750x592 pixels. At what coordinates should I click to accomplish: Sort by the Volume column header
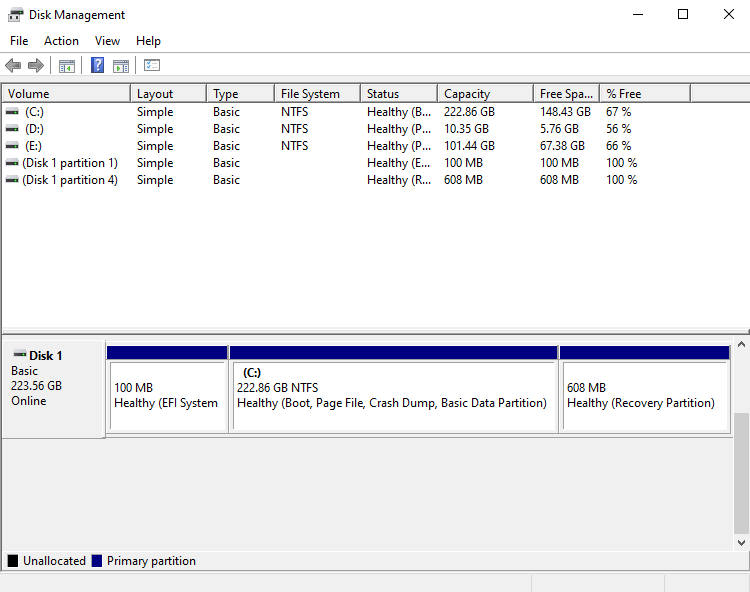(x=66, y=93)
